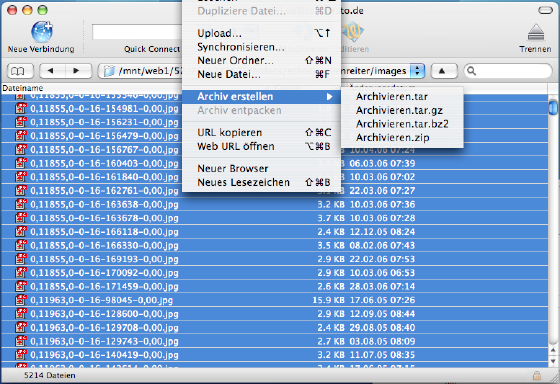Image resolution: width=560 pixels, height=384 pixels.
Task: Click icon of file 0,11855,0-0-16-156231-0,00.jpg
Action: [x=21, y=122]
